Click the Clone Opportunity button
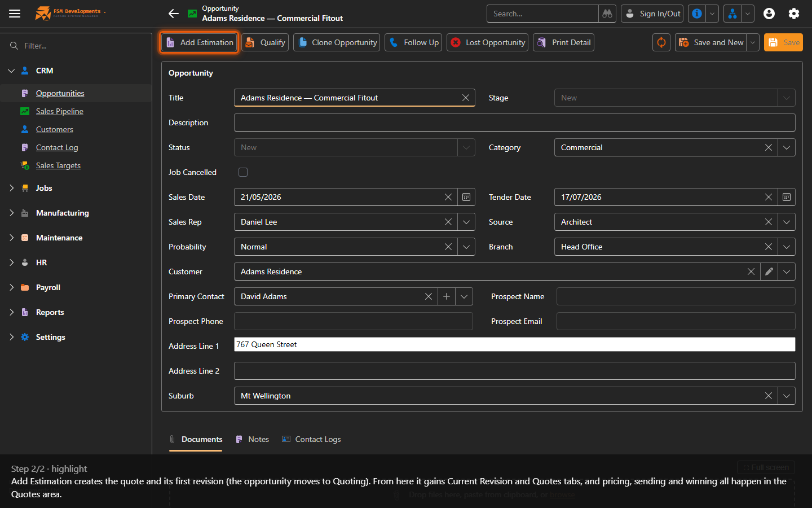 pos(337,42)
